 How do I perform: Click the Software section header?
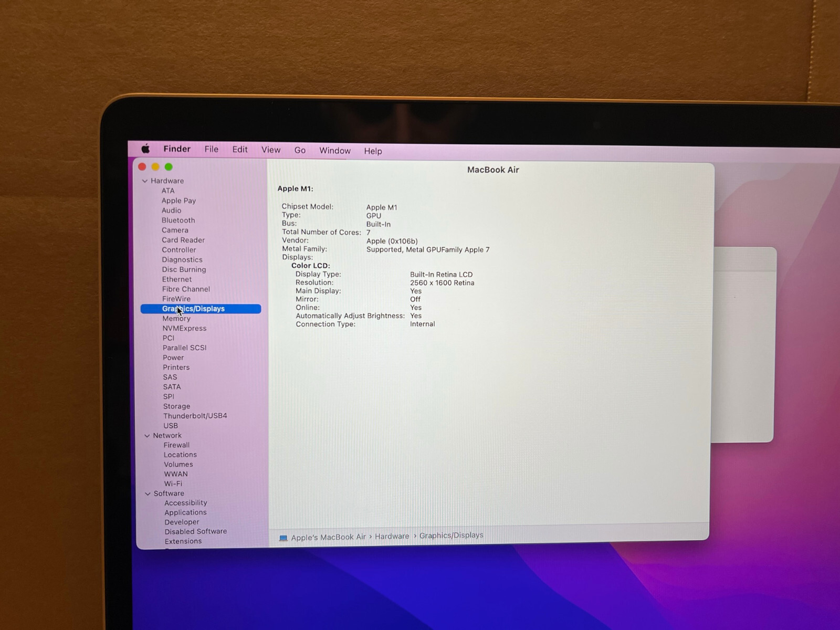pos(169,493)
